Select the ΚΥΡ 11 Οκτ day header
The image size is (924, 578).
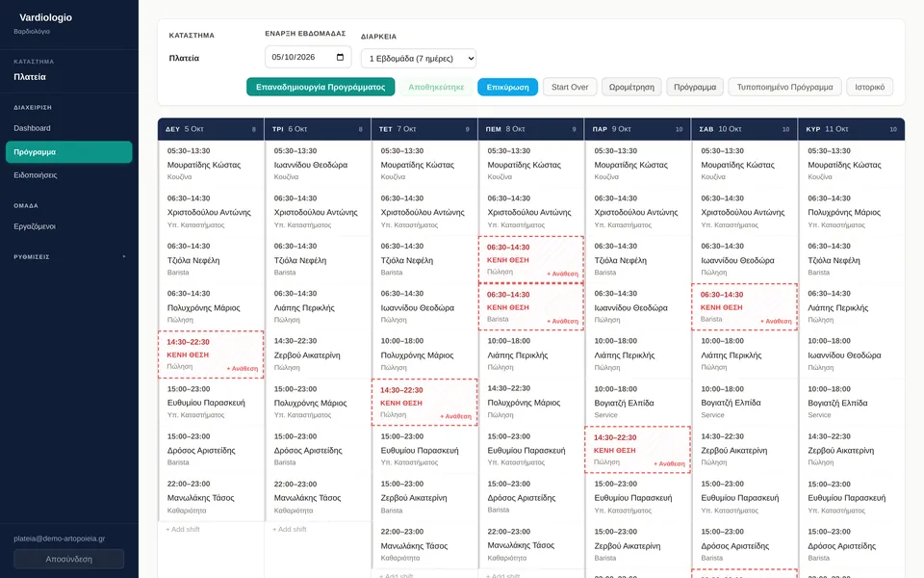[852, 129]
